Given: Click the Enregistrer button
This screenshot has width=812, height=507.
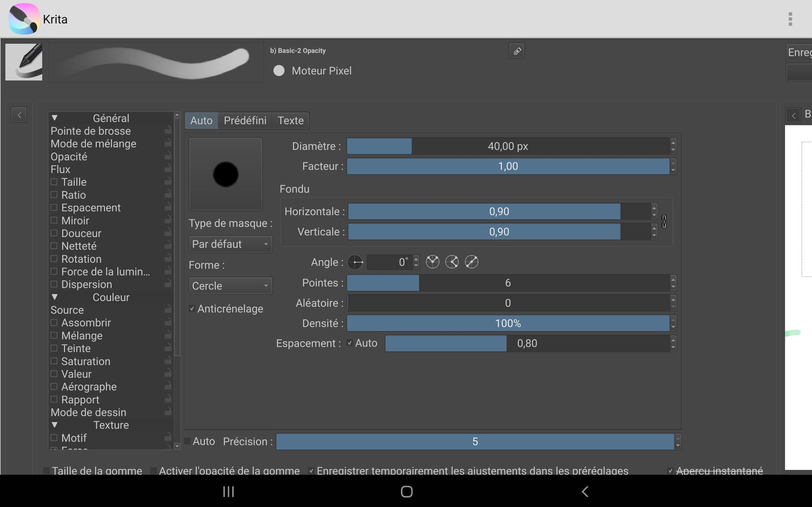Looking at the screenshot, I should pos(801,52).
